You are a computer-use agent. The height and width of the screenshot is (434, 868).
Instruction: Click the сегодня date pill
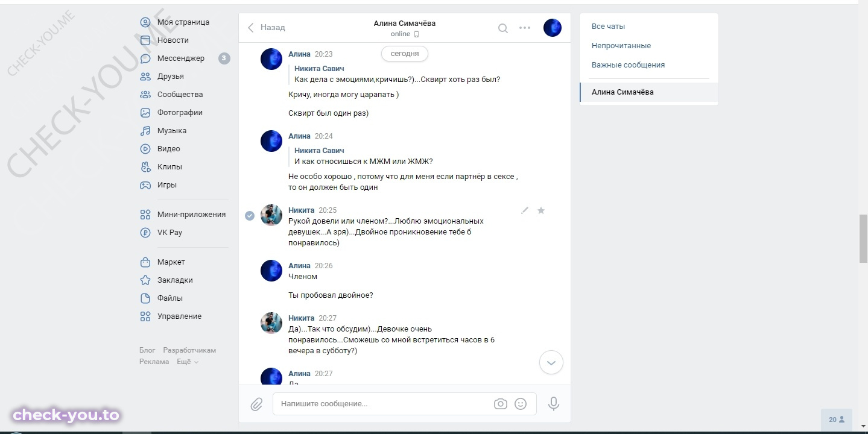click(x=405, y=54)
